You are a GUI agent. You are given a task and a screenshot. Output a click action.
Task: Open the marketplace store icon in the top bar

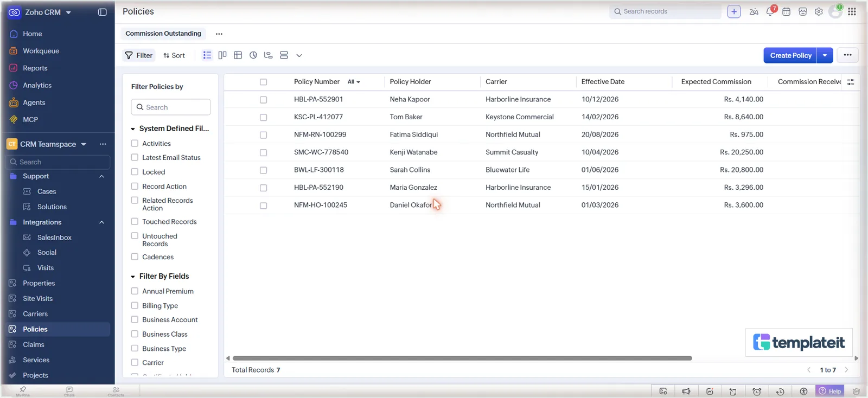point(803,11)
